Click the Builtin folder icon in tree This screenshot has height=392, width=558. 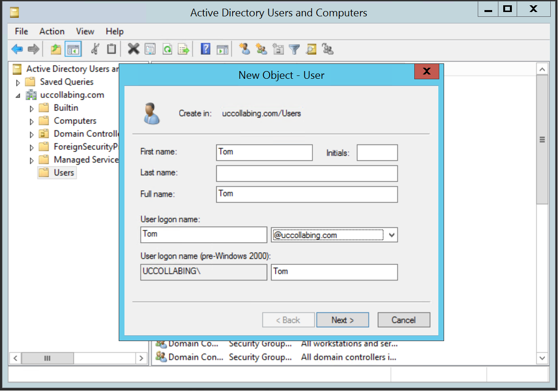pos(44,108)
